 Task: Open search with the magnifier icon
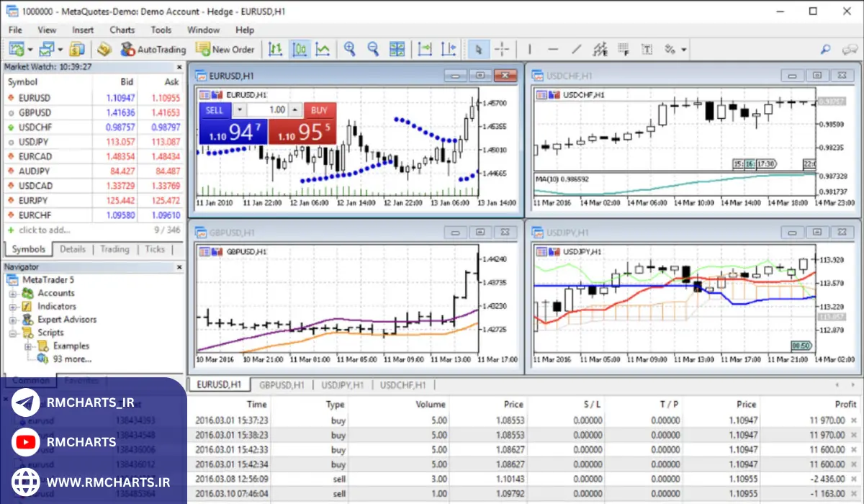(x=825, y=50)
